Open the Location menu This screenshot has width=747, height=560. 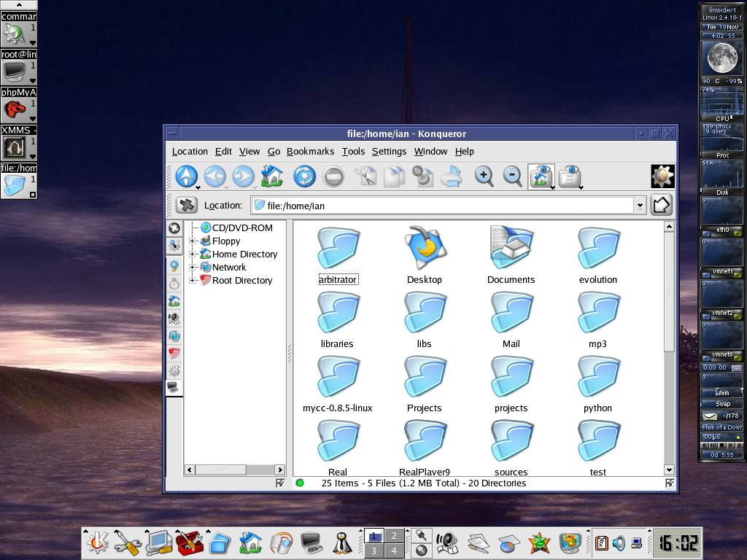(190, 152)
